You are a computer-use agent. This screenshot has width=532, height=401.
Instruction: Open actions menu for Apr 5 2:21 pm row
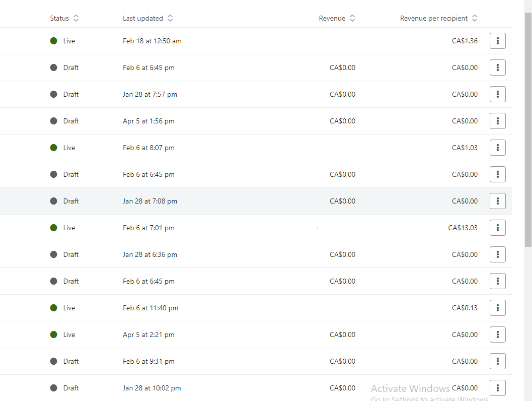coord(497,335)
